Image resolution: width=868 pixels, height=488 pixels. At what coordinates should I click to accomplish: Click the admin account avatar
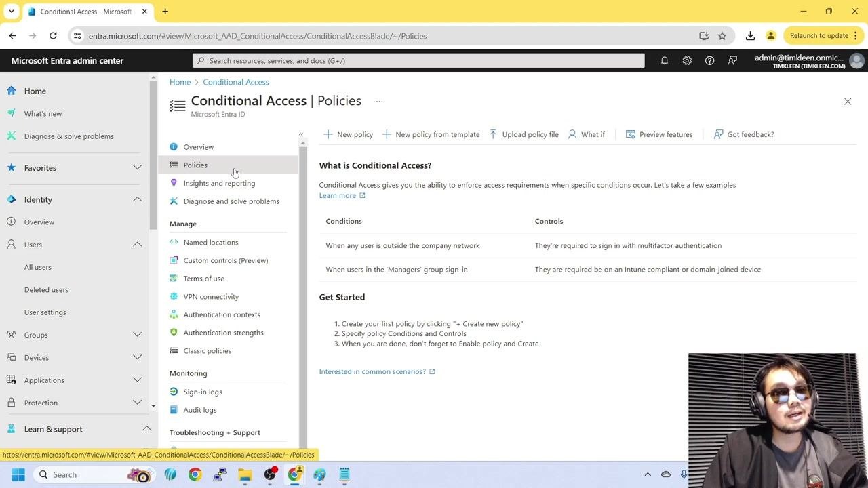coord(856,61)
